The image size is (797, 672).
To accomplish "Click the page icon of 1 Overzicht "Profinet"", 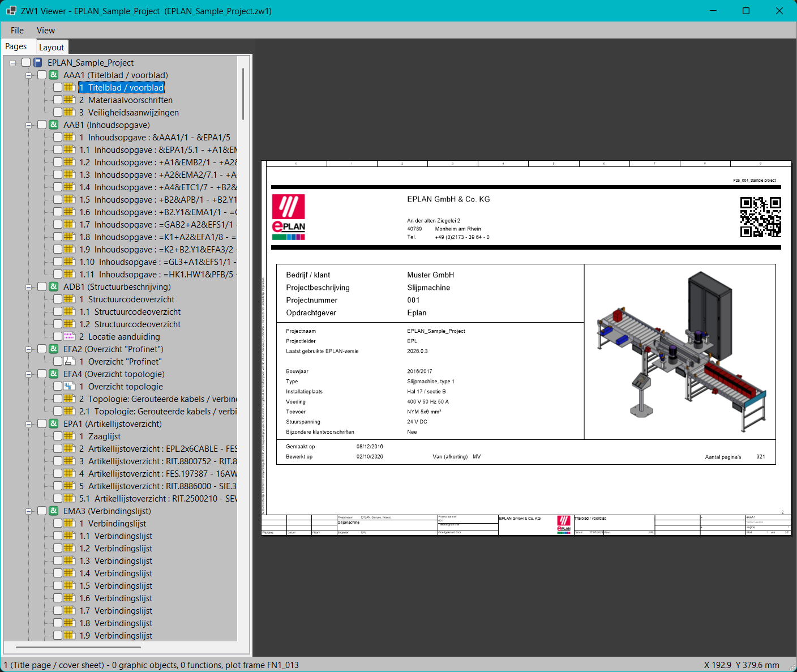I will pyautogui.click(x=70, y=362).
